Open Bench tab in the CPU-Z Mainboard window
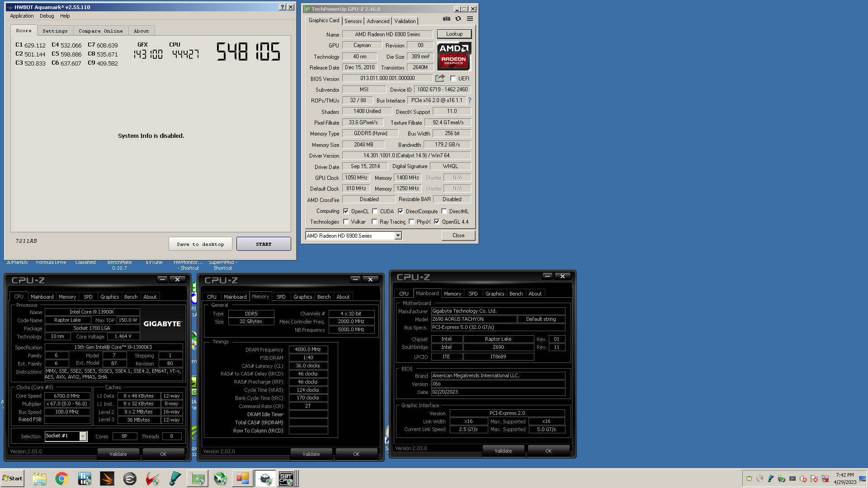 516,294
